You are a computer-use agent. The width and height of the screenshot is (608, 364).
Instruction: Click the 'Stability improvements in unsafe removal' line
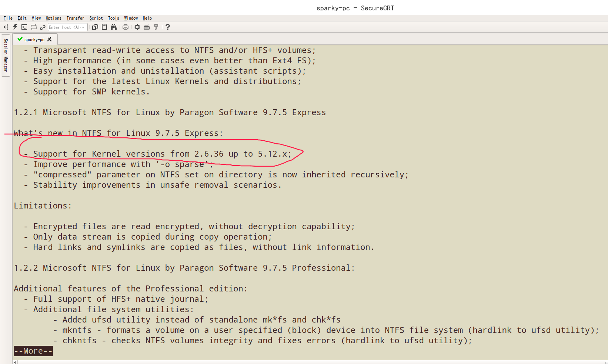click(153, 185)
